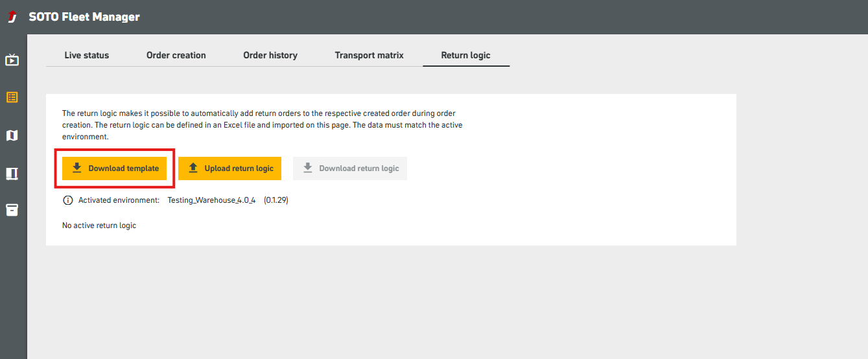Open the archive box sidebar icon
This screenshot has width=868, height=359.
pos(12,210)
